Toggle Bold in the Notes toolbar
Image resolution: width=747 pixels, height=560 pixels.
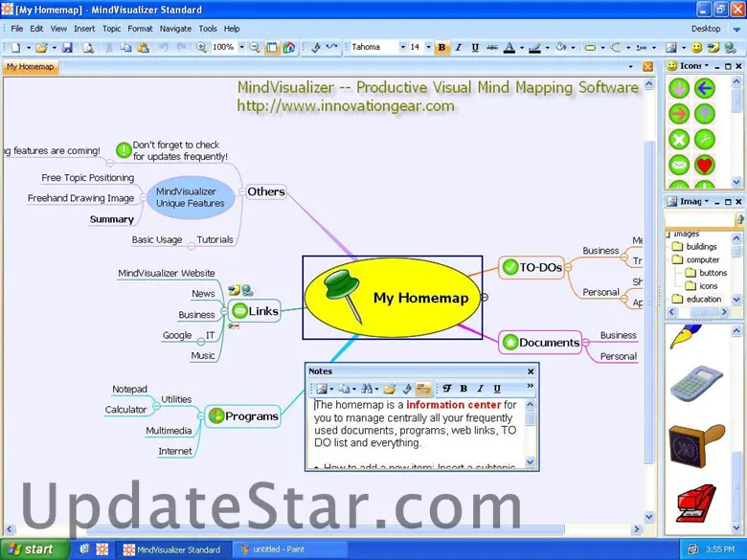464,389
